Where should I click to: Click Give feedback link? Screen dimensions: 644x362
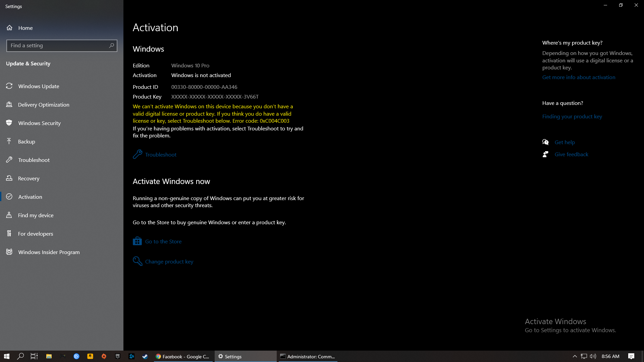coord(571,154)
